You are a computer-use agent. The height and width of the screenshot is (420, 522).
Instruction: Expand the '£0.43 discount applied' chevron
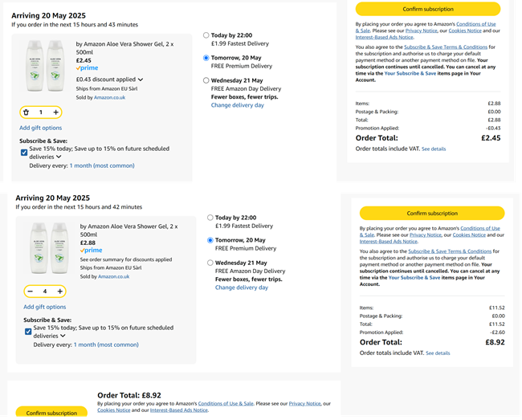pyautogui.click(x=141, y=80)
